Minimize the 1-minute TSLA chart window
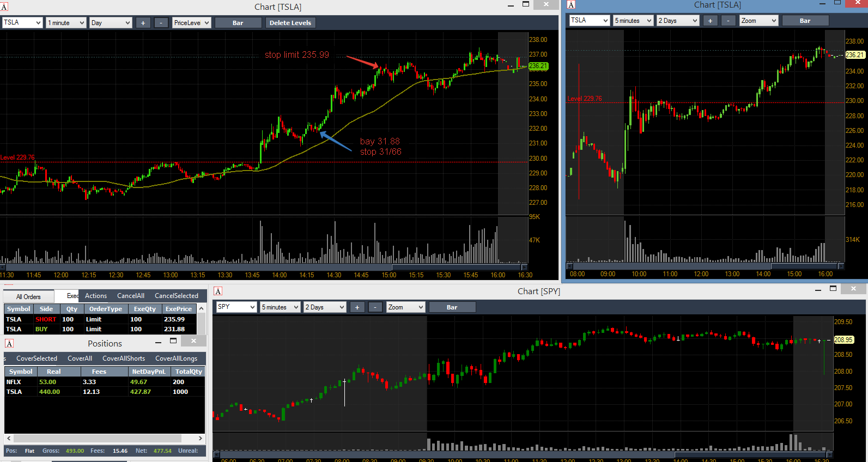The height and width of the screenshot is (462, 868). pos(511,5)
